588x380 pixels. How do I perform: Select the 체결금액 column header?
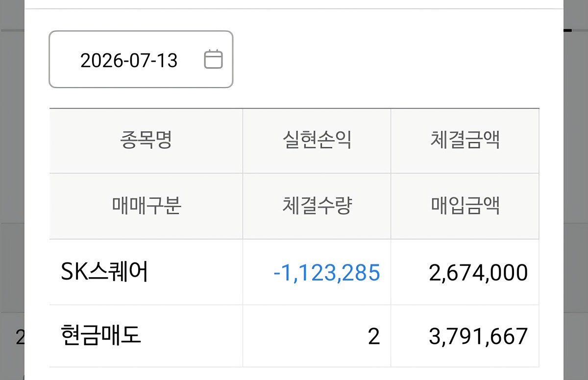[465, 141]
